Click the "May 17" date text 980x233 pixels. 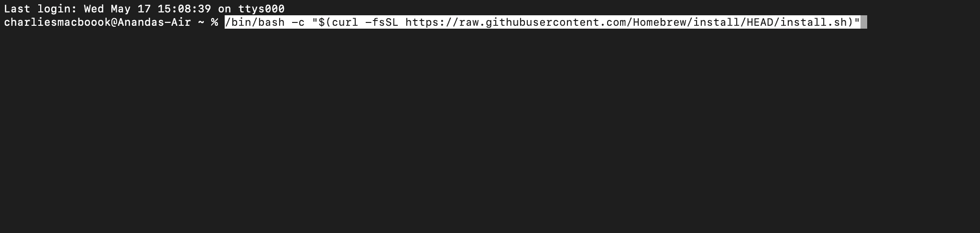click(131, 9)
